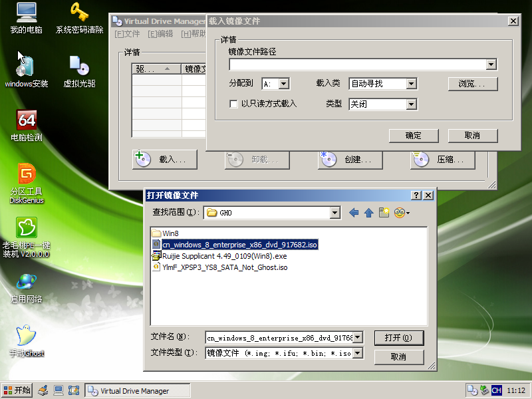
Task: Open the 类型 关闭 dropdown
Action: 411,104
